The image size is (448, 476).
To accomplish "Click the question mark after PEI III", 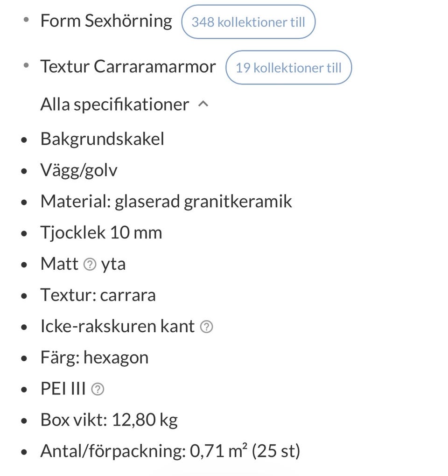I will point(97,389).
